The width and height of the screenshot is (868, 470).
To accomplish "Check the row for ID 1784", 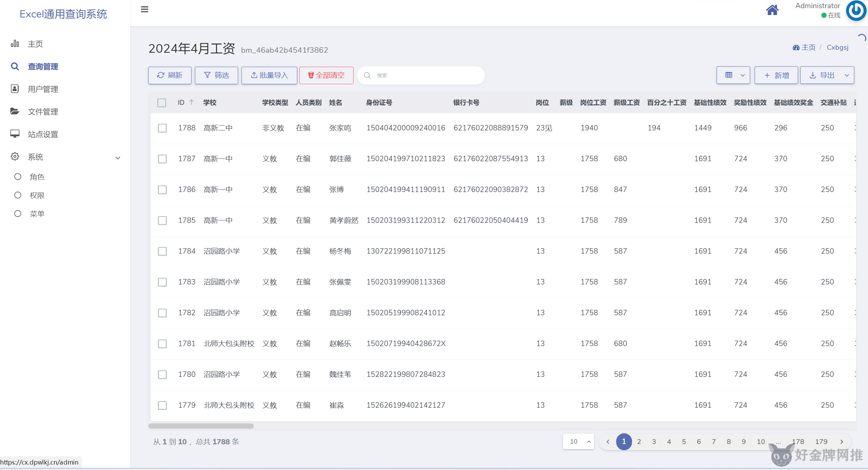I will pyautogui.click(x=162, y=251).
